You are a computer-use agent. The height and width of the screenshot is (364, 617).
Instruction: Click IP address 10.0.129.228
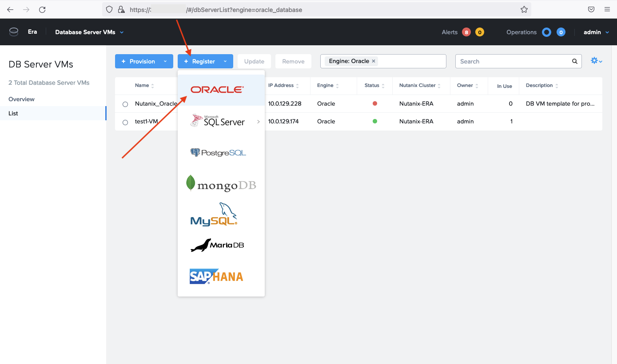coord(285,103)
